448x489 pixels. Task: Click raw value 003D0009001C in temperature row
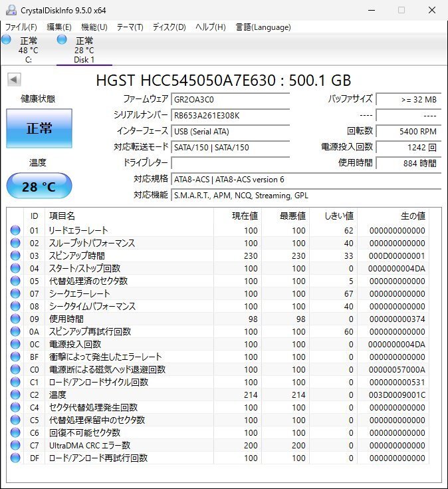click(397, 395)
